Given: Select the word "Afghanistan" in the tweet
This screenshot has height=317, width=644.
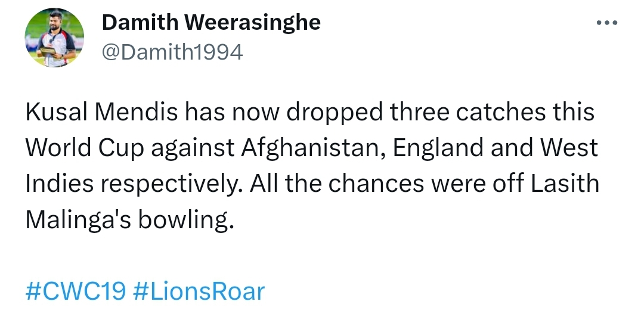Looking at the screenshot, I should 313,148.
